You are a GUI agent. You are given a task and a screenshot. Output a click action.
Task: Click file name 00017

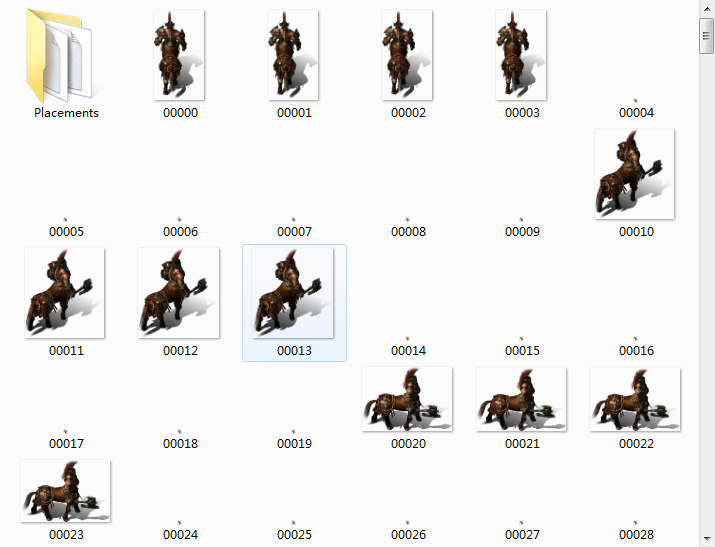67,444
